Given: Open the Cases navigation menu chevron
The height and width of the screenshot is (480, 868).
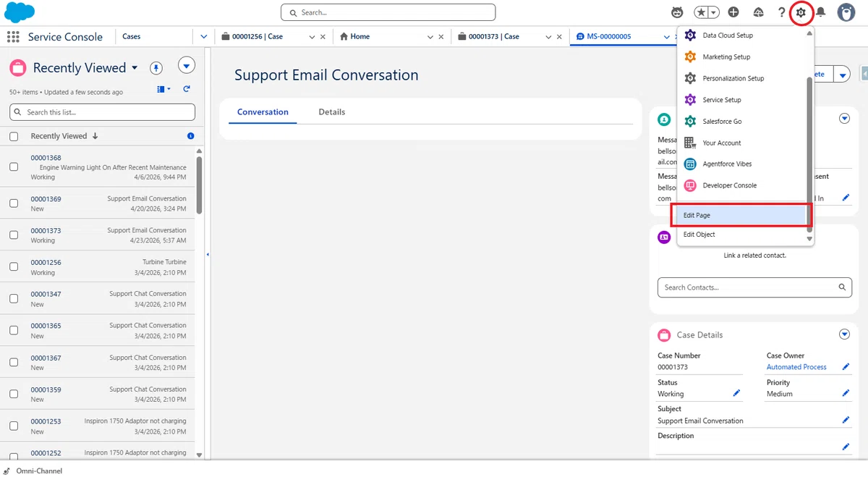Looking at the screenshot, I should click(x=203, y=36).
